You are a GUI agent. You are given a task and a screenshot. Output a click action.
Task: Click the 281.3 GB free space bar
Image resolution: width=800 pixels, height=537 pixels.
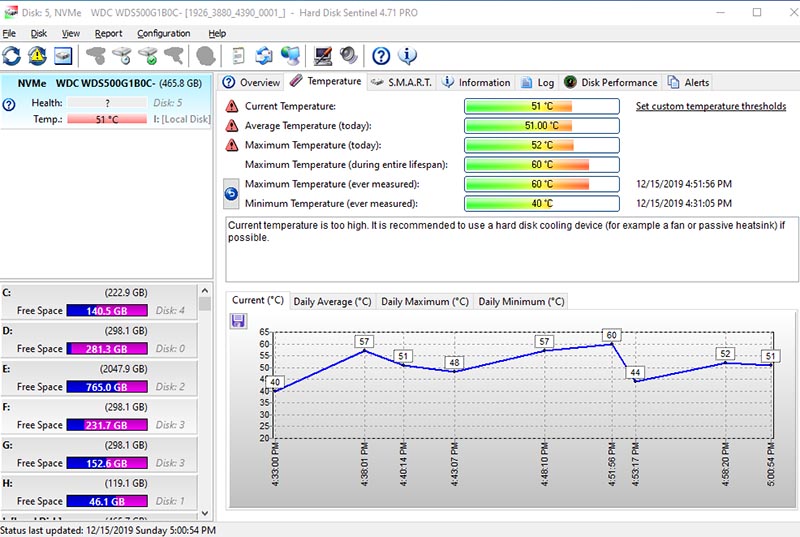click(107, 349)
